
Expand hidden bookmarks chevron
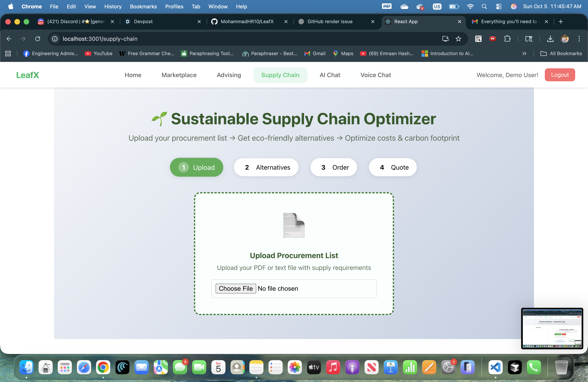point(524,54)
